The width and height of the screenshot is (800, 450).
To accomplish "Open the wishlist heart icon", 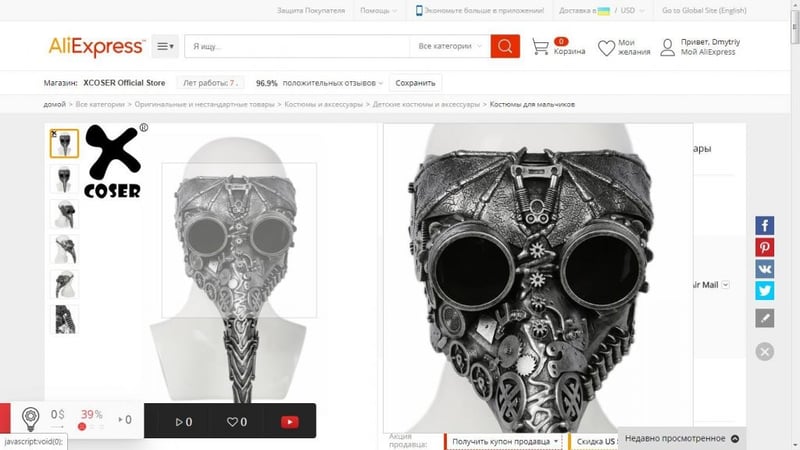I will (606, 47).
